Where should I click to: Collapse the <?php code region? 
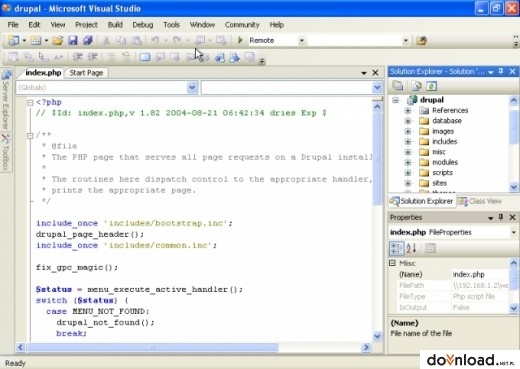pyautogui.click(x=30, y=102)
